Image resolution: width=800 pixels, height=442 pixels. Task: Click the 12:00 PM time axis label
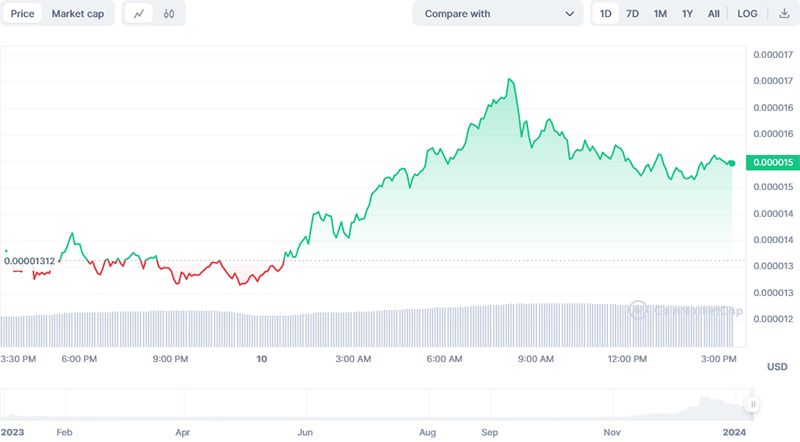click(x=627, y=359)
